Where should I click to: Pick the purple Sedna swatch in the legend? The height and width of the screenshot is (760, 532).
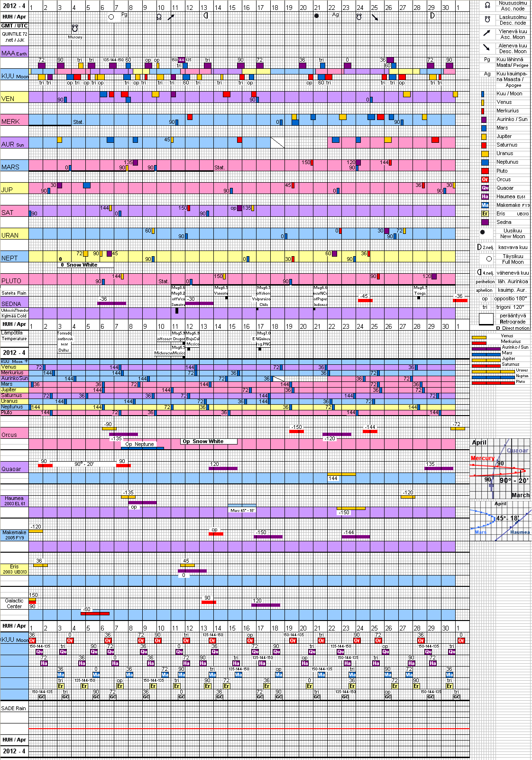[x=485, y=222]
